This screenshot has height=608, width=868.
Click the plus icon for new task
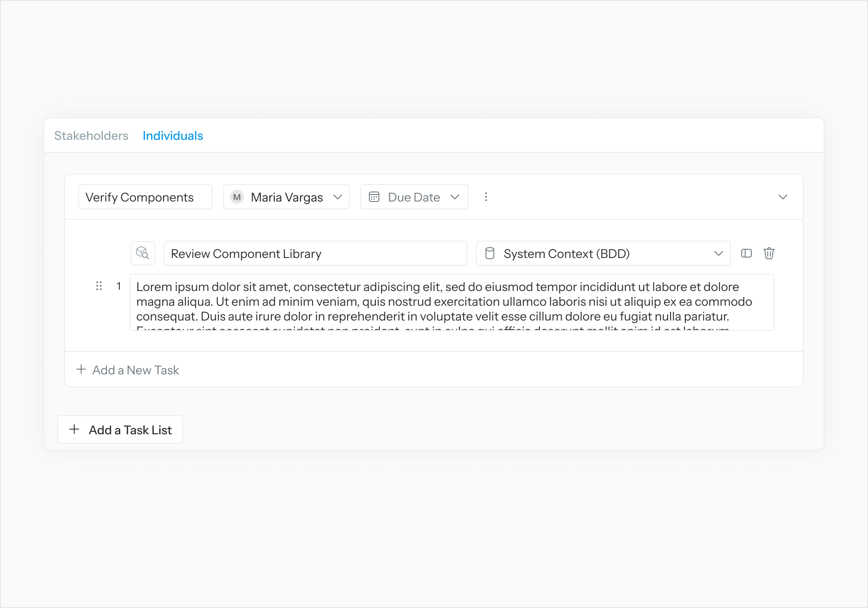(x=81, y=370)
